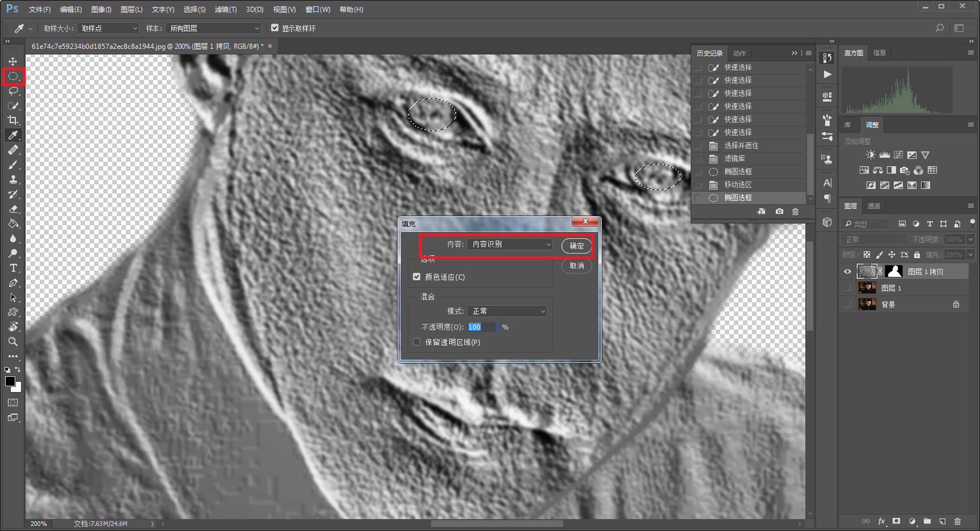Show the 背景 layer

(848, 305)
